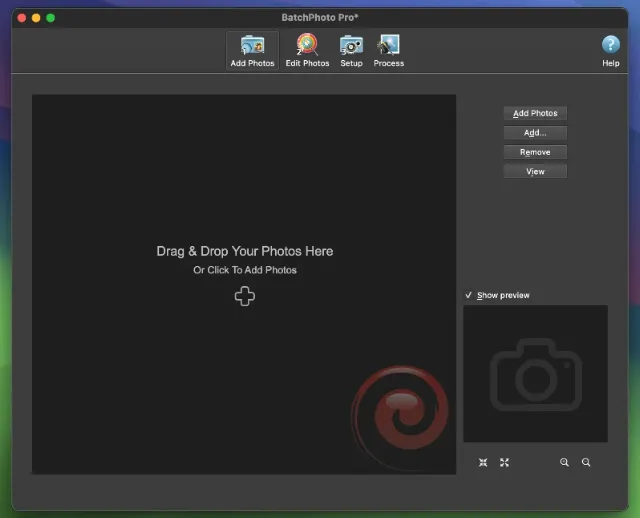Click the Add Photos button in side panel
The width and height of the screenshot is (640, 518).
tap(535, 113)
